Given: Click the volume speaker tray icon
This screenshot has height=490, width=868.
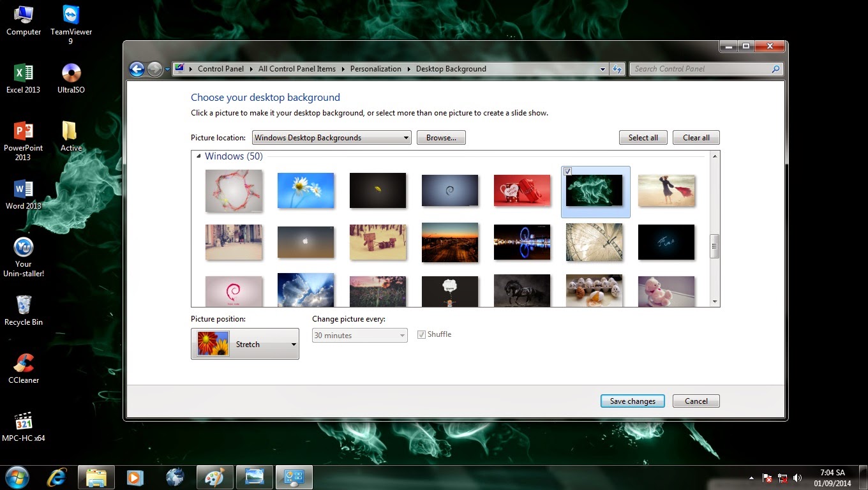Looking at the screenshot, I should click(797, 477).
